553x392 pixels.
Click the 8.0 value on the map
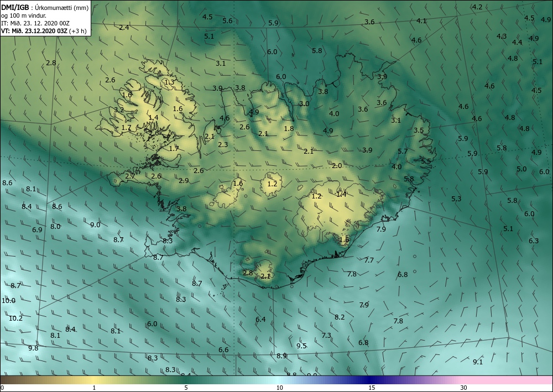(55, 227)
